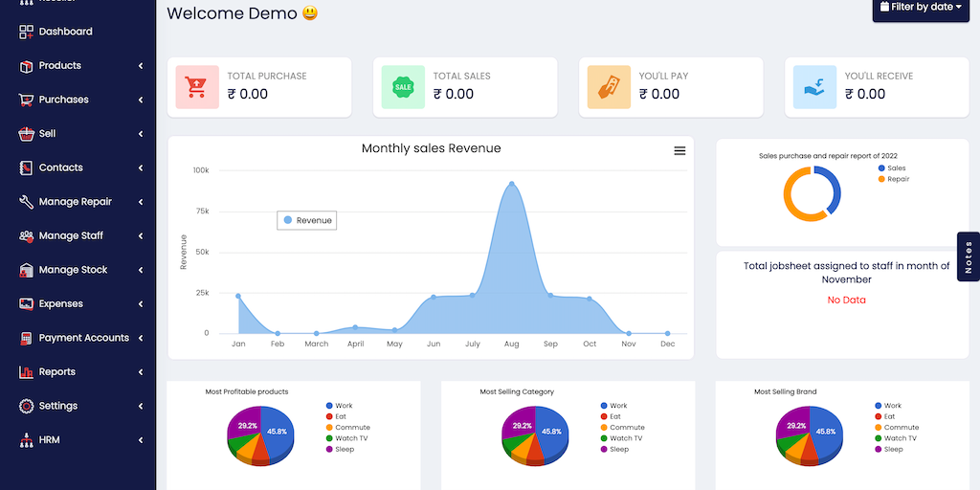980x490 pixels.
Task: Click the Total Purchase shopping cart icon
Action: pyautogui.click(x=197, y=87)
